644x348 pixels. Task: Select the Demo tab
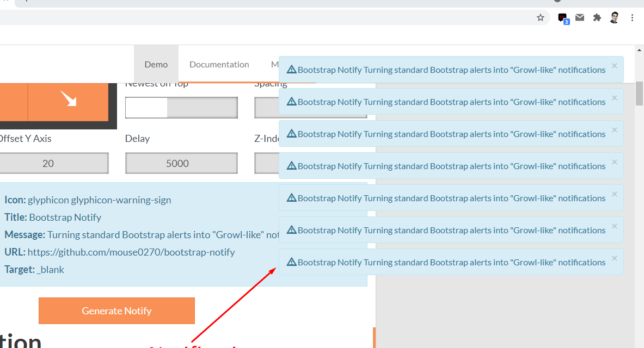(156, 64)
